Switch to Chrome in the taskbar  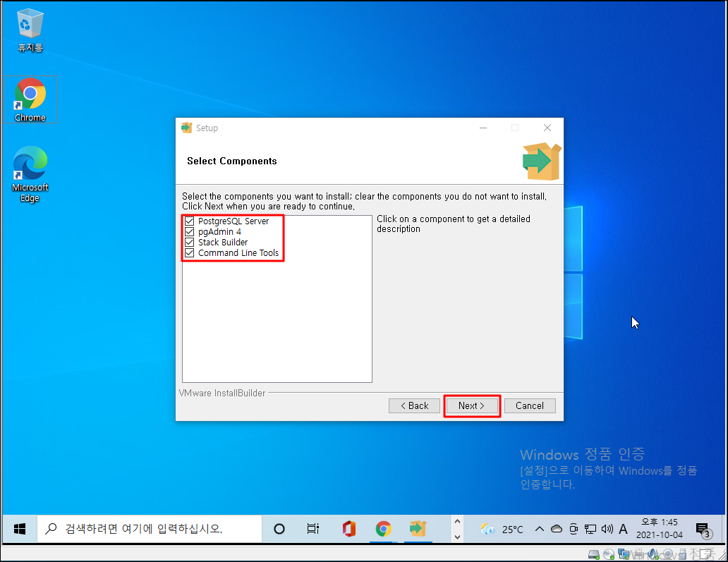click(384, 529)
